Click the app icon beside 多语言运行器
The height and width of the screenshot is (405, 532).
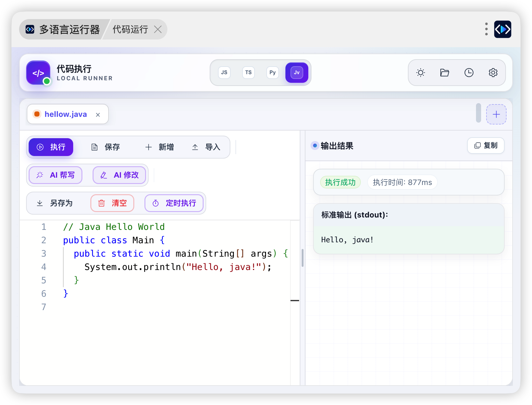[x=30, y=29]
